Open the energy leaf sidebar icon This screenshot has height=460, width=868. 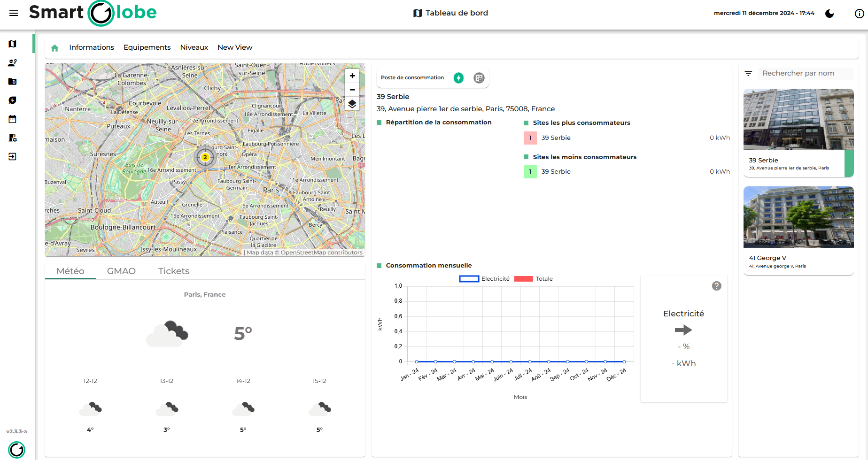pyautogui.click(x=13, y=100)
